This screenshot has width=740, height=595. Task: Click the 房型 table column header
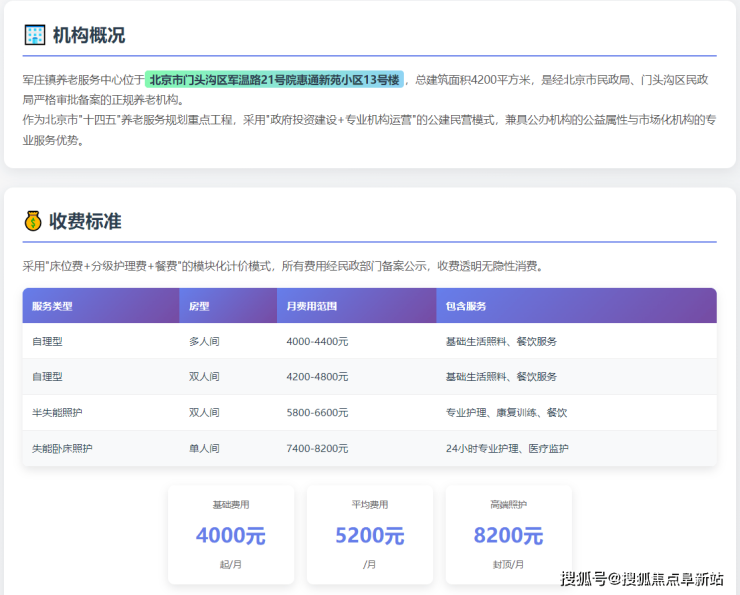tap(199, 306)
